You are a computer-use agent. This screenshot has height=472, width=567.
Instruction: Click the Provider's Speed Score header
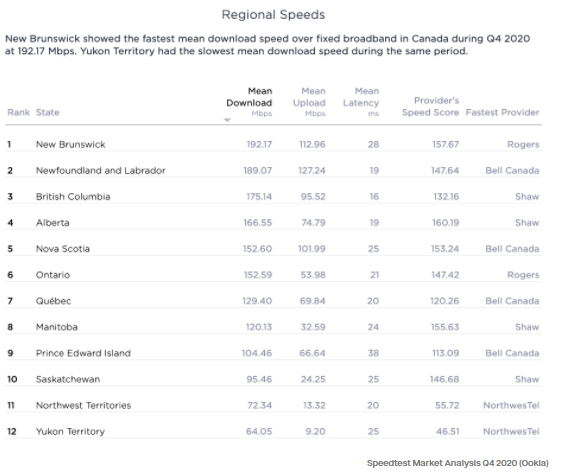tap(430, 106)
